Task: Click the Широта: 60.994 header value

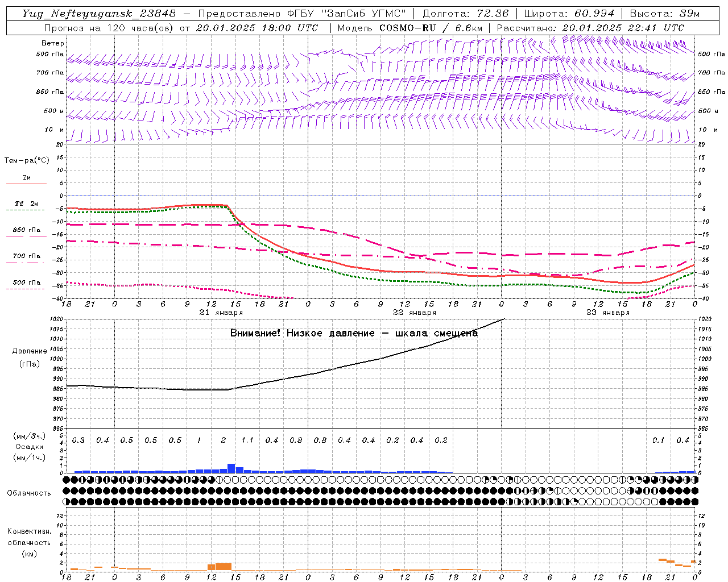Action: pos(569,14)
